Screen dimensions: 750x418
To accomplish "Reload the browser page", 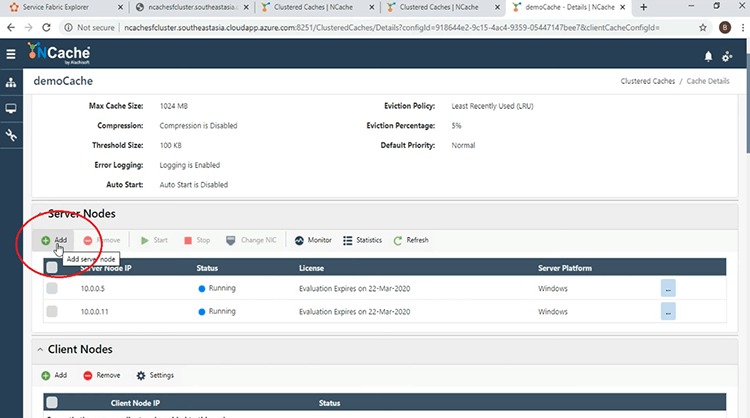I will coord(46,28).
